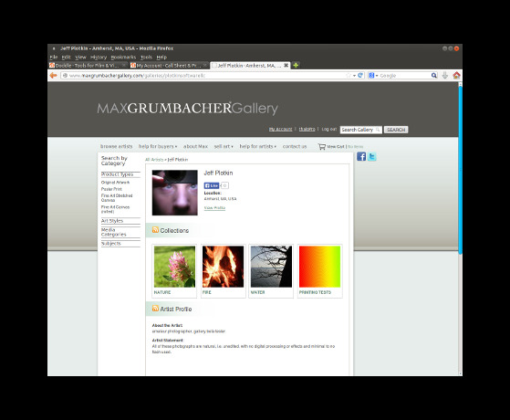The image size is (510, 420).
Task: Click the Collections RSS feed icon
Action: tap(155, 230)
